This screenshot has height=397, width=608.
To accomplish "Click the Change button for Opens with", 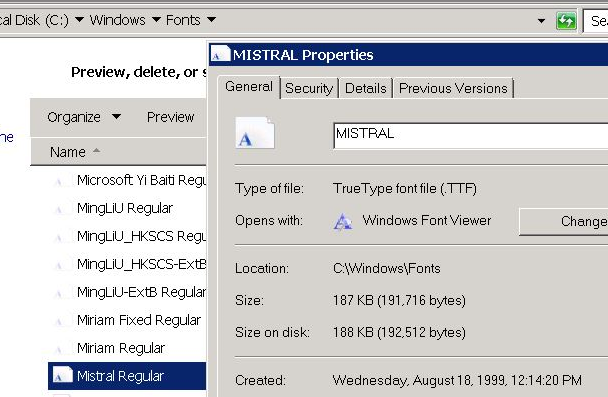I will coord(563,221).
